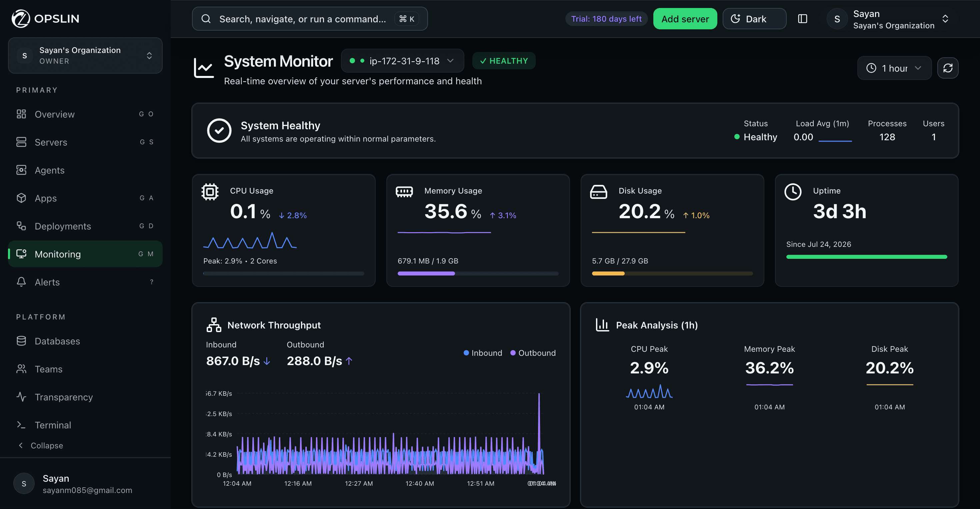Click the Processes count 128
The width and height of the screenshot is (980, 509).
point(887,137)
